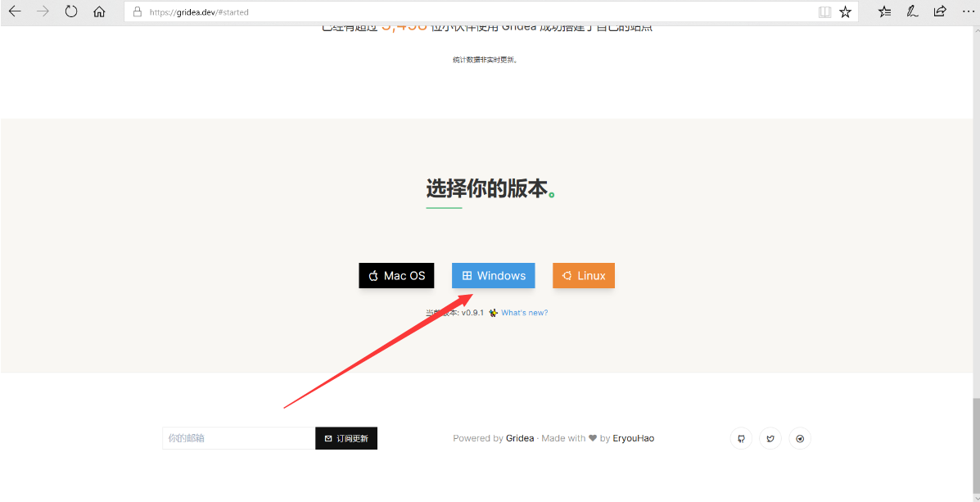Go to the browser home page
The width and height of the screenshot is (980, 502).
pos(99,11)
